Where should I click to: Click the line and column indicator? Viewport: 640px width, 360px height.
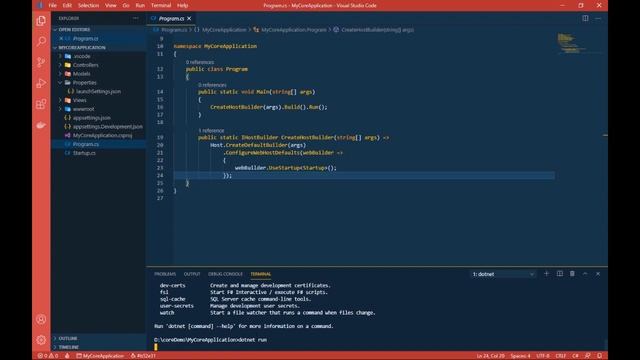[x=490, y=356]
